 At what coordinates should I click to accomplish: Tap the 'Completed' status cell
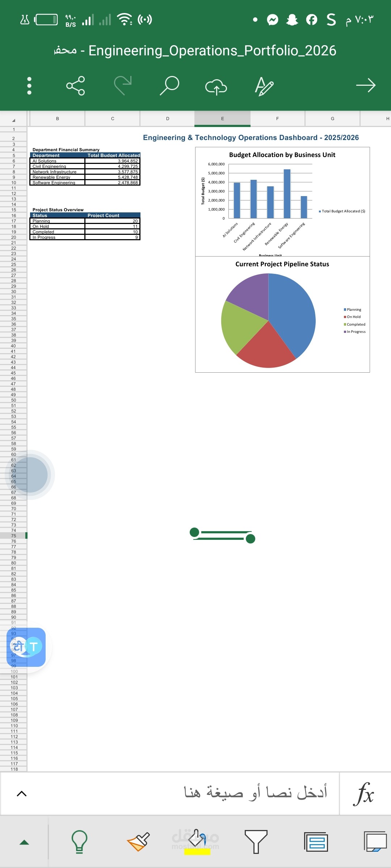[x=57, y=232]
